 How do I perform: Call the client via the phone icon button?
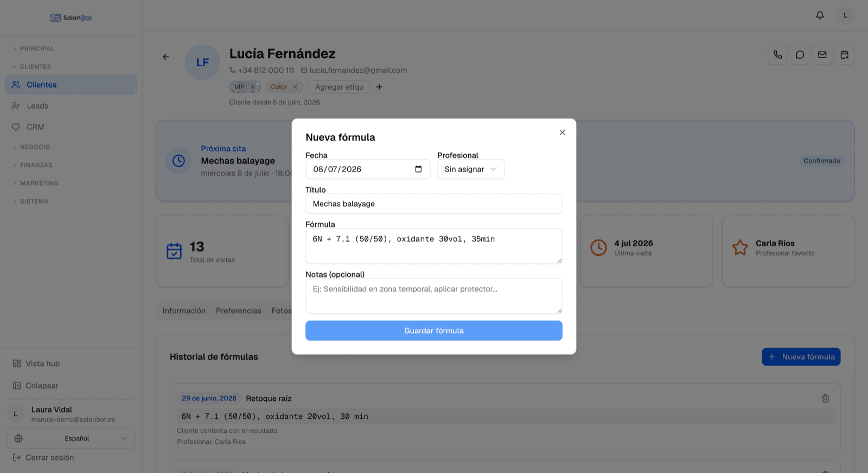(778, 55)
